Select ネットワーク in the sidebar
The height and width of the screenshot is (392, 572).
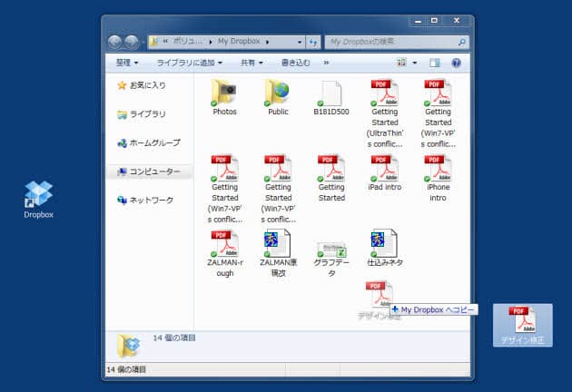[x=151, y=201]
